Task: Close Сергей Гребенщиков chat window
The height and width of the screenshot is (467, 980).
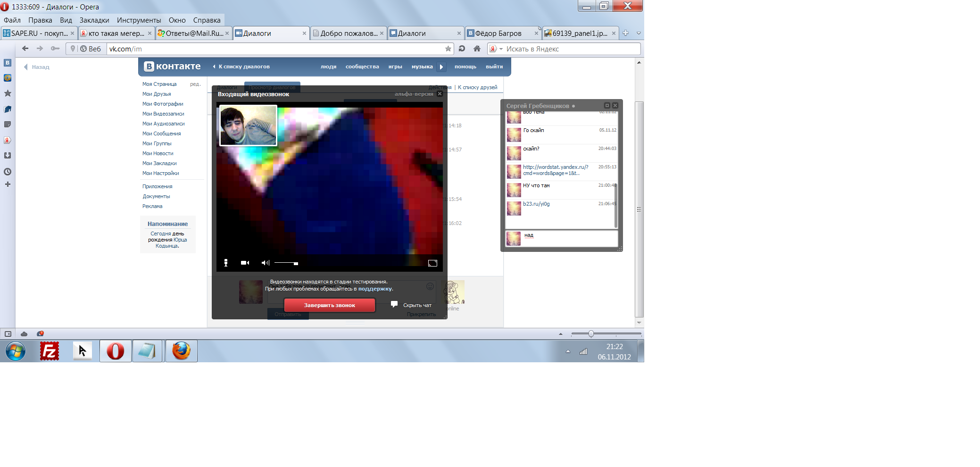Action: tap(615, 106)
